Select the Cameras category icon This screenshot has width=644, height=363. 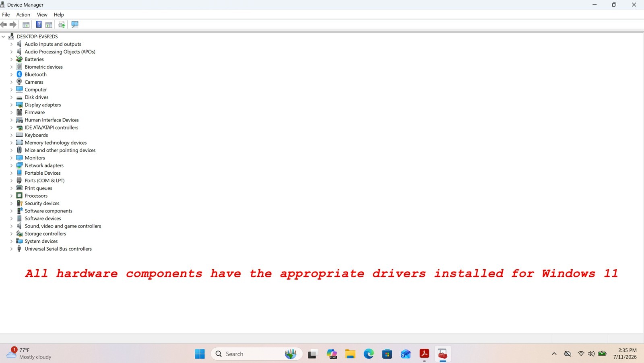(x=19, y=82)
